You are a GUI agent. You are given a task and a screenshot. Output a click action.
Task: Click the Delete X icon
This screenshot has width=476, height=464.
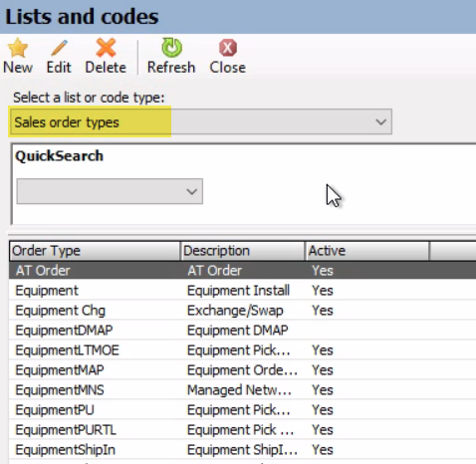click(106, 48)
